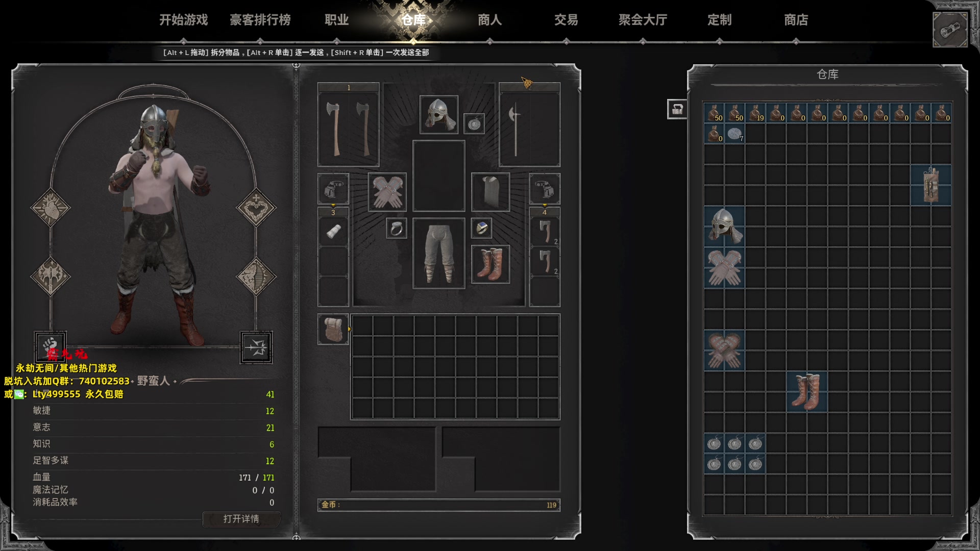Image resolution: width=980 pixels, height=551 pixels.
Task: Select the equipped gloves slot
Action: [387, 192]
